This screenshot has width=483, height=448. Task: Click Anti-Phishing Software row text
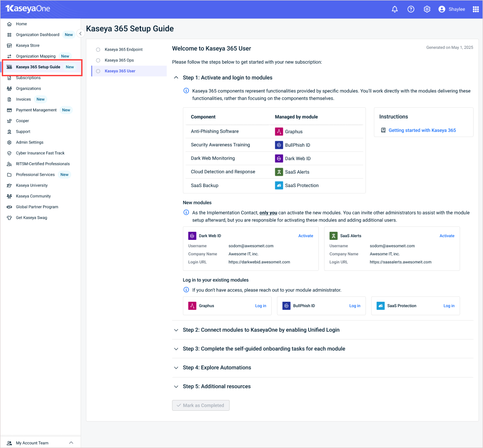tap(215, 131)
